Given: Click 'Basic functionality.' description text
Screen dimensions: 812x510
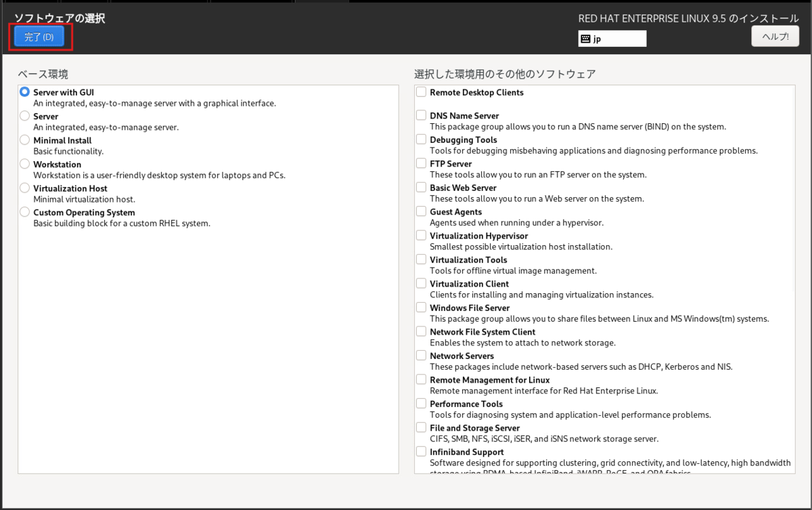Looking at the screenshot, I should [x=68, y=152].
